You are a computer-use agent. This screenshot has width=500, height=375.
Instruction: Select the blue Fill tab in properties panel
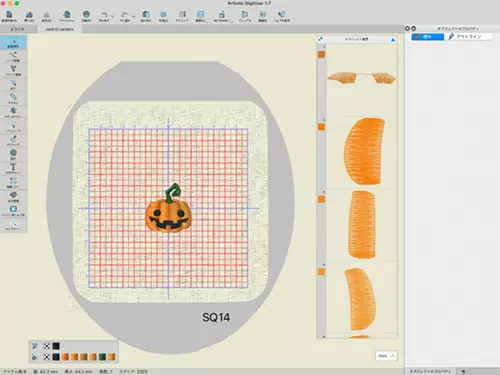coord(428,37)
